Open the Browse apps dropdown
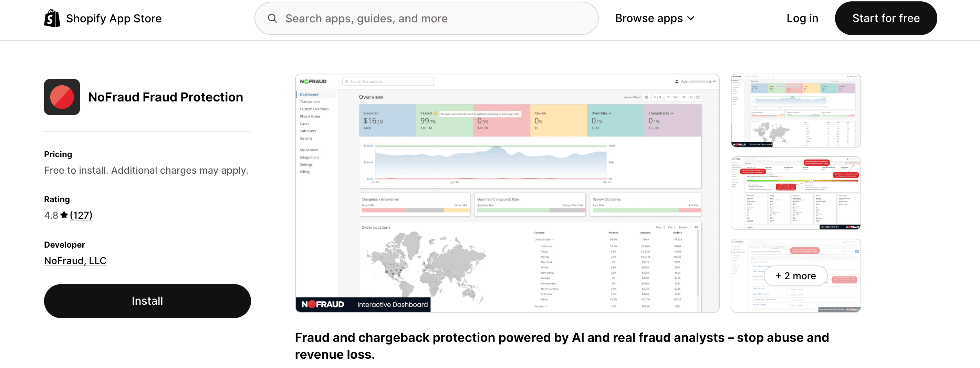This screenshot has width=980, height=368. click(654, 18)
